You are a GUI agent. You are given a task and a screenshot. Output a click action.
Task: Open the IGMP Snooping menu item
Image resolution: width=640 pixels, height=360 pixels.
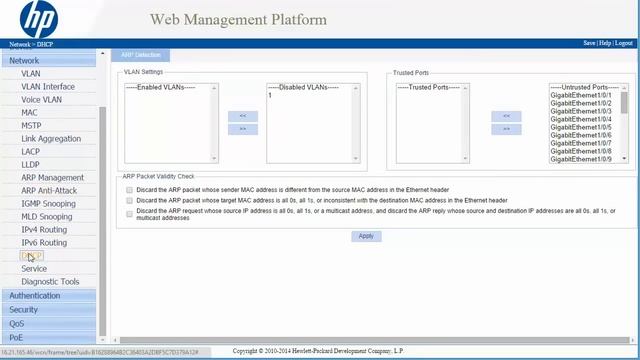(48, 204)
